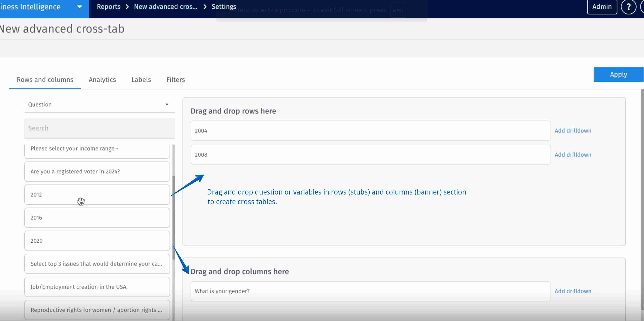Viewport: 644px width, 321px height.
Task: Select Job/Employment creation in the USA item
Action: (x=97, y=287)
